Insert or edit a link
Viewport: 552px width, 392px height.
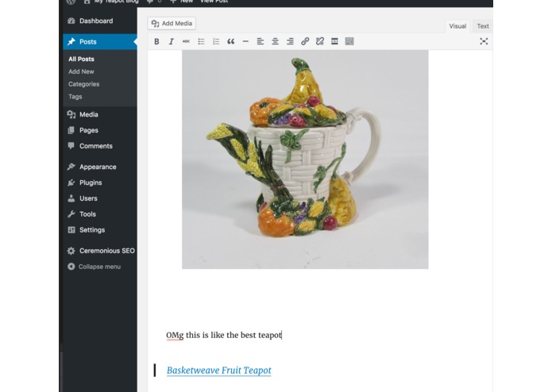[x=305, y=41]
